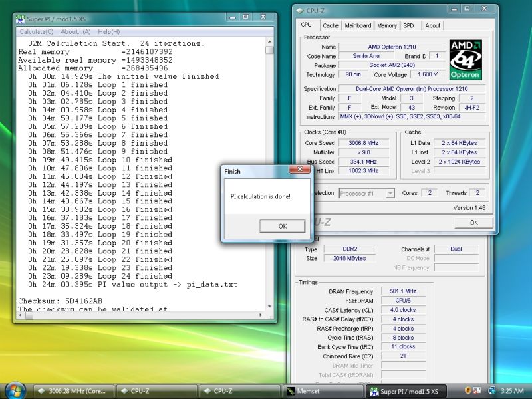532x399 pixels.
Task: Click the PI value output -> pi_data.txt line
Action: coord(132,285)
